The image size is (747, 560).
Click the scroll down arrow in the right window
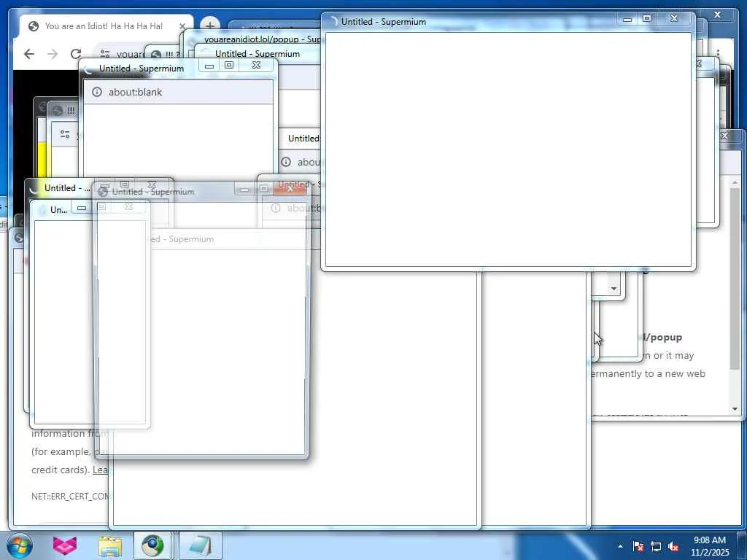tap(735, 409)
